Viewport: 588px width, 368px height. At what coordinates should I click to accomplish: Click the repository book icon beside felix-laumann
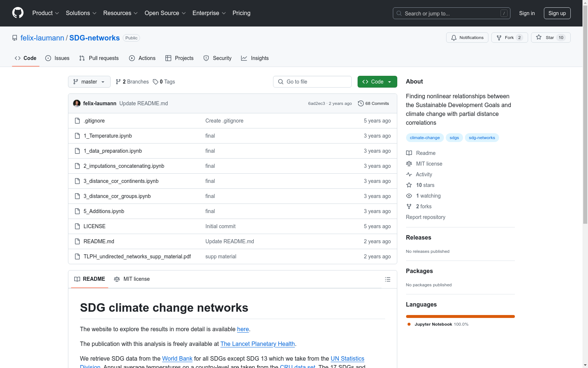[15, 38]
